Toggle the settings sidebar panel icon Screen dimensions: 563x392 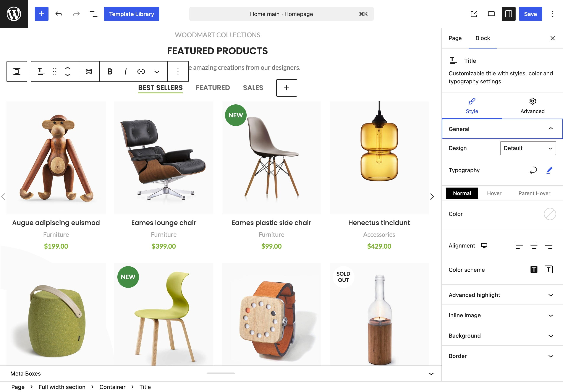[508, 14]
